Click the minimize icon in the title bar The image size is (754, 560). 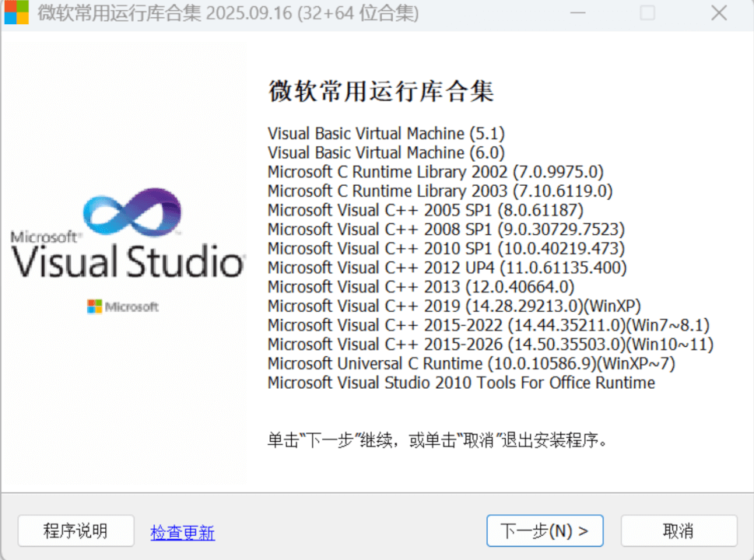pyautogui.click(x=577, y=13)
